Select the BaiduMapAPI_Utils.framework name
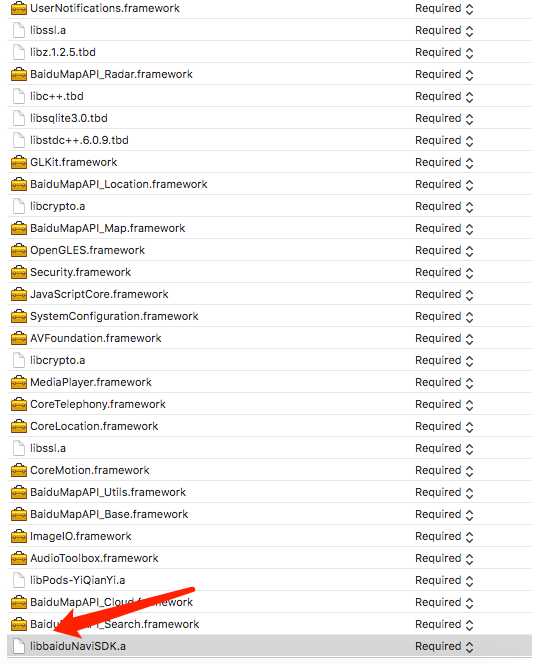 click(x=108, y=492)
